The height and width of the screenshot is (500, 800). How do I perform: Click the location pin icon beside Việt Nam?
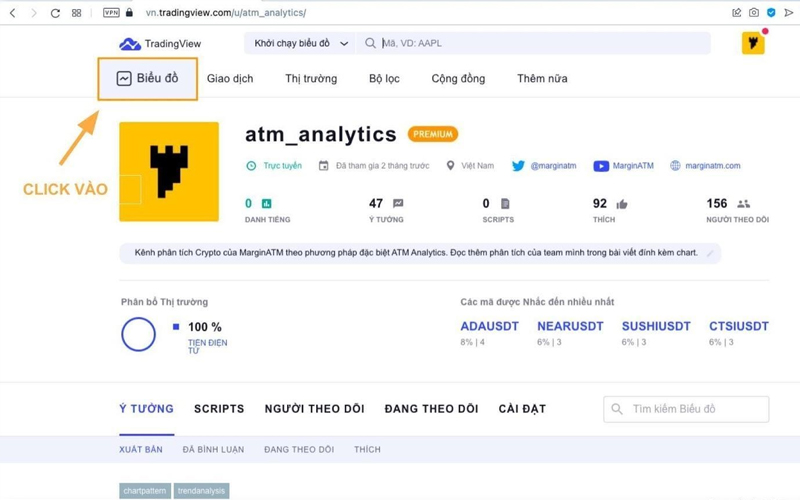click(450, 166)
